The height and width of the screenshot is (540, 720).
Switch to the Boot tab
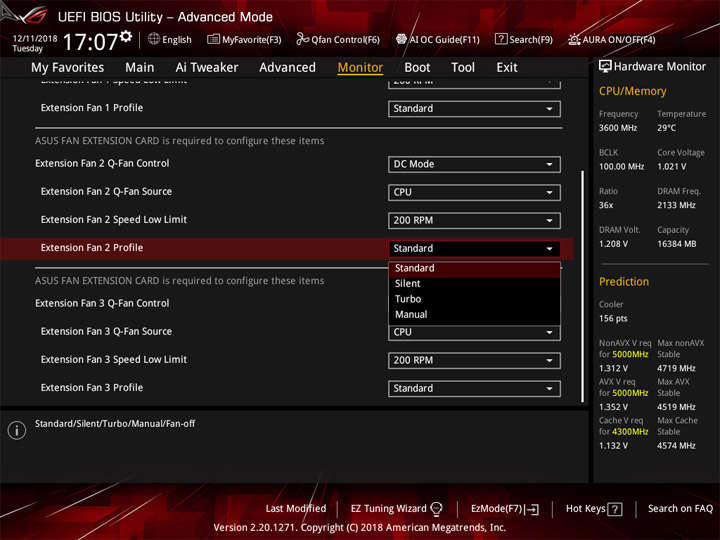pos(417,68)
